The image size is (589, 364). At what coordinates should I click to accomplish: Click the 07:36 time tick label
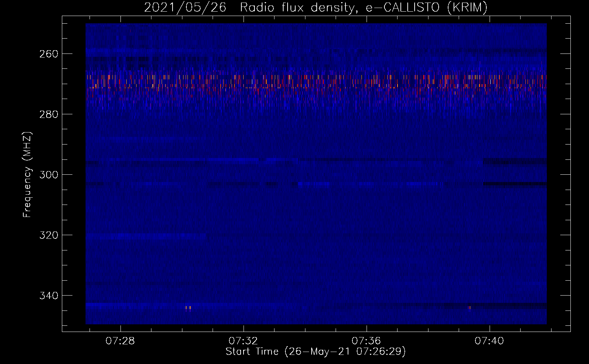(x=366, y=341)
